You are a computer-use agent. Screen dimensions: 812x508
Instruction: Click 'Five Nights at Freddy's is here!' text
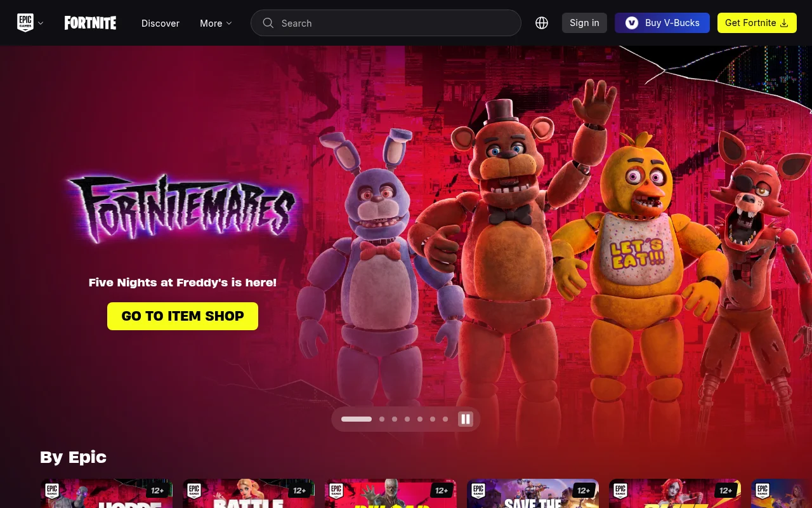(x=183, y=283)
